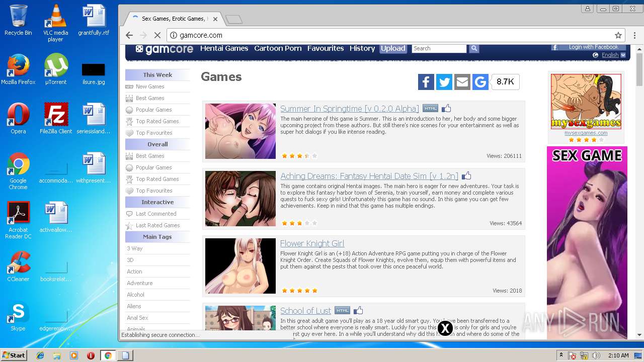
Task: Go back using the browser back arrow
Action: 129,35
